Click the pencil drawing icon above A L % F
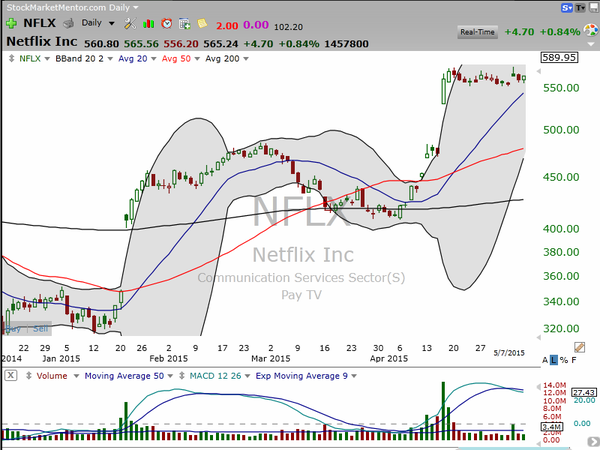Screen dimensions: 600x450 click(579, 347)
